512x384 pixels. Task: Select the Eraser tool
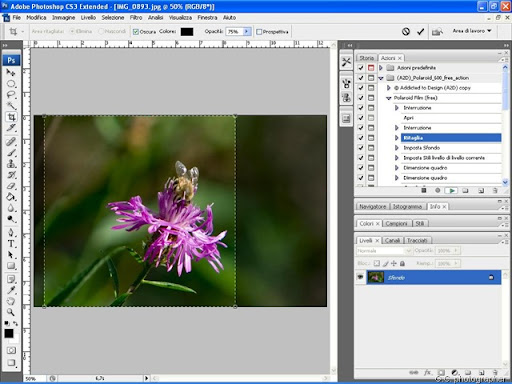point(11,186)
